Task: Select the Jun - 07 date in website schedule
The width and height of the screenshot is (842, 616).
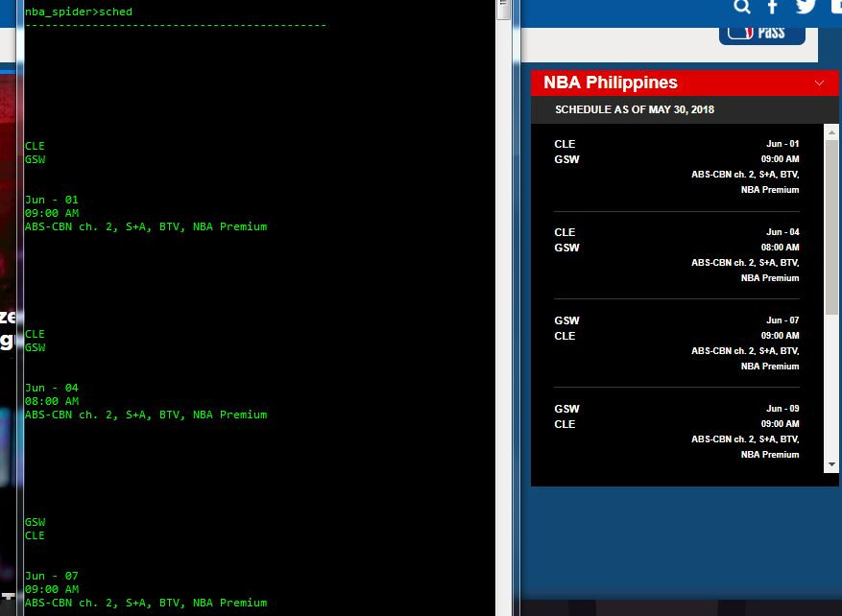Action: [782, 320]
